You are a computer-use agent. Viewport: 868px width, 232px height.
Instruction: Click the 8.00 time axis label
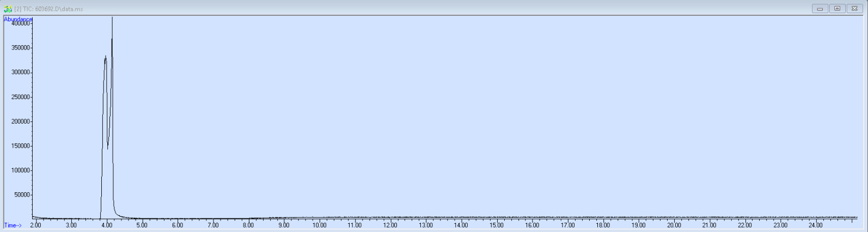click(x=248, y=225)
